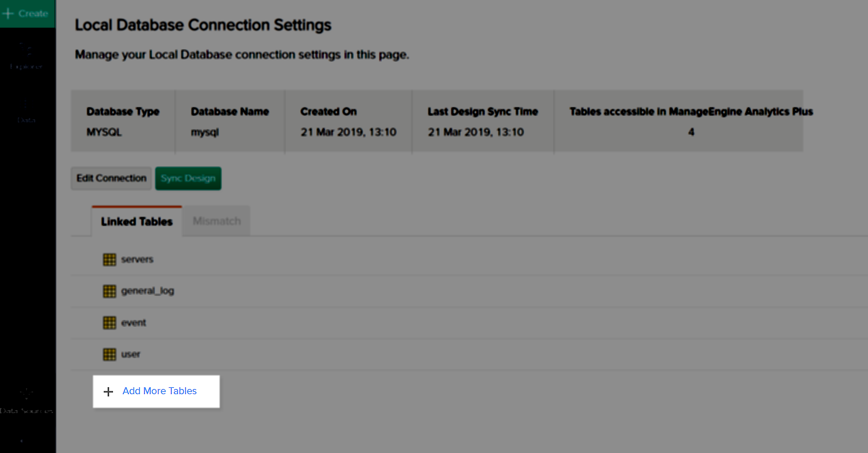
Task: Switch to the Mismatch tab
Action: [216, 222]
